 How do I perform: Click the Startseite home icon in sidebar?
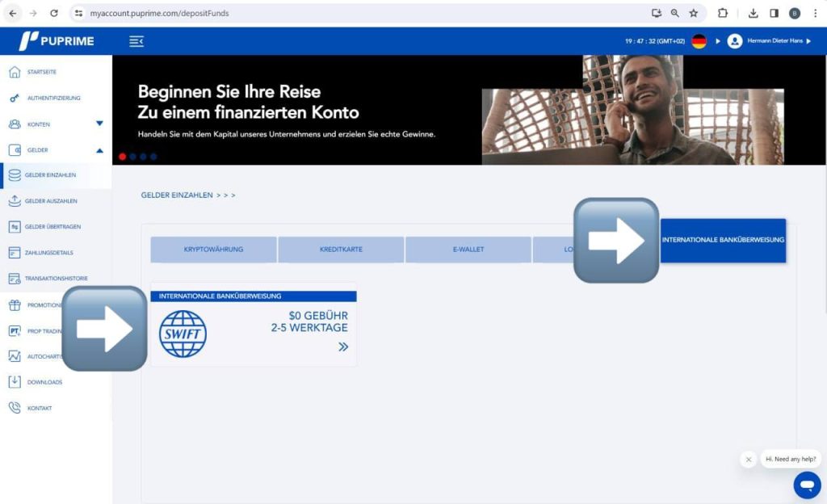pyautogui.click(x=15, y=73)
